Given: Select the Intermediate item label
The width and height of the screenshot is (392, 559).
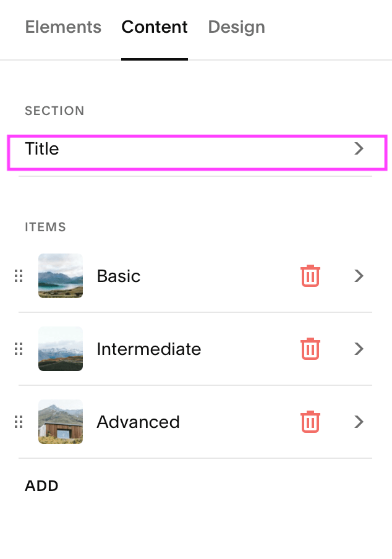Looking at the screenshot, I should 149,349.
